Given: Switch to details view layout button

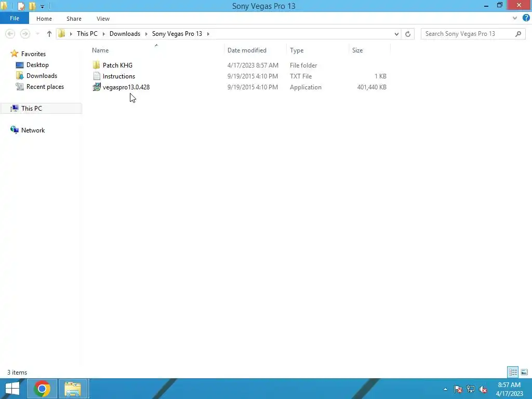Looking at the screenshot, I should point(513,372).
